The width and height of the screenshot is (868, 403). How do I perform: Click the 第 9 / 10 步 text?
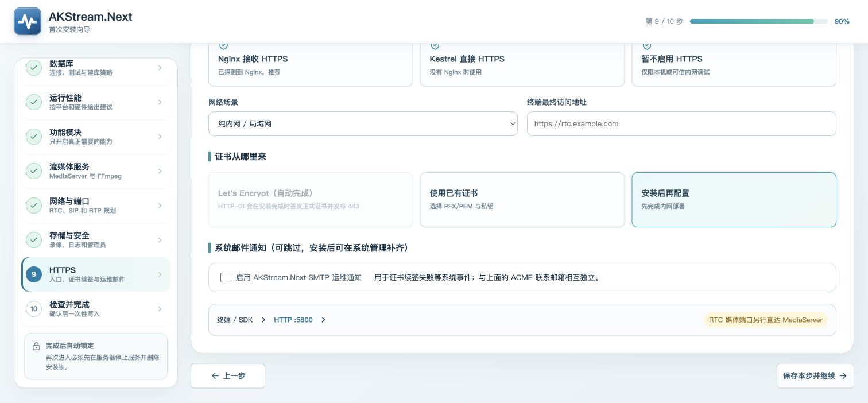coord(664,21)
